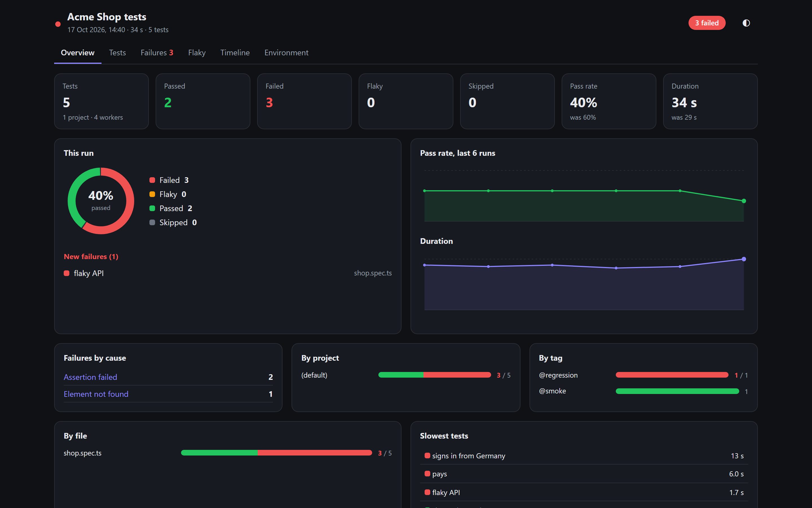Click the red Failed legend swatch
Screen dimensions: 812x508
click(x=152, y=180)
